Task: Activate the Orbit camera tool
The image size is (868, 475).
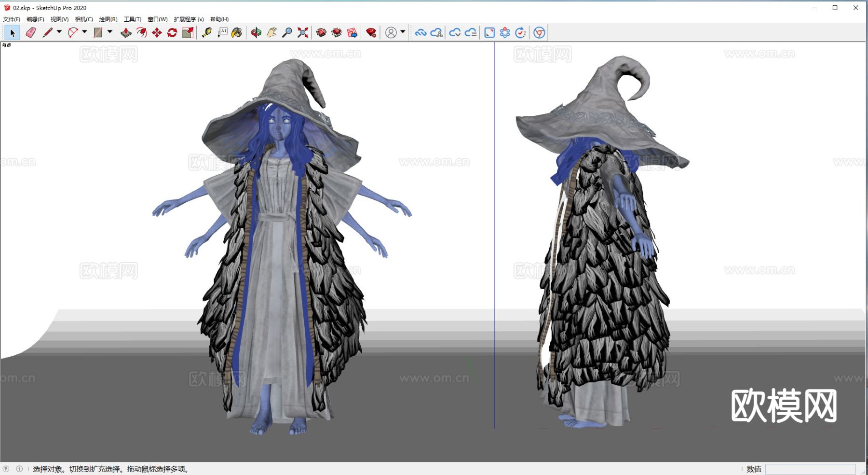Action: (x=256, y=32)
